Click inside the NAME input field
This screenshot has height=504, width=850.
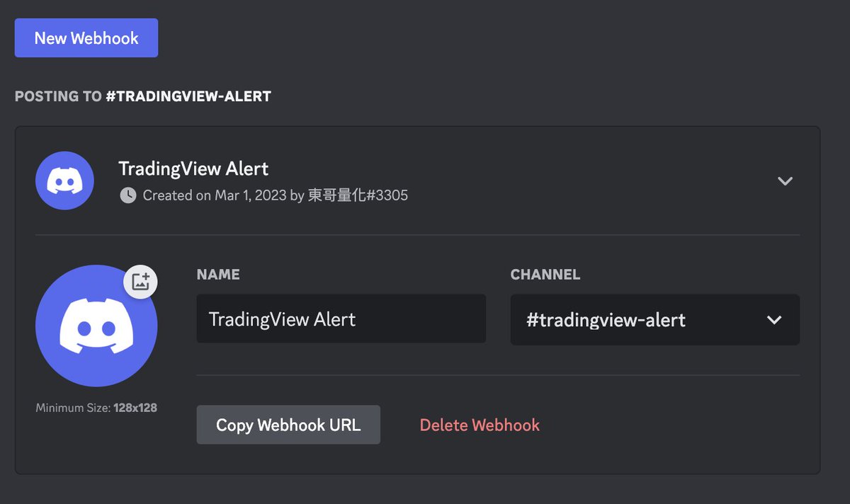341,319
